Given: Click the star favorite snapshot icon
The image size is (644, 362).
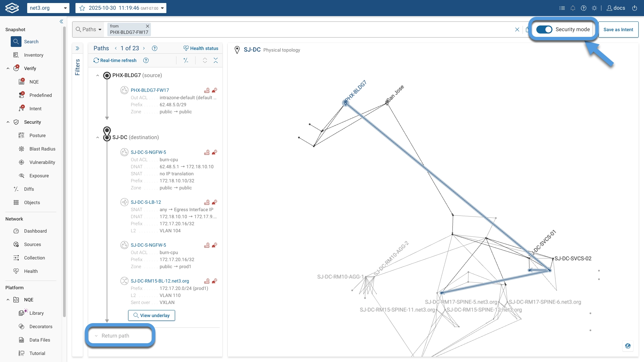Looking at the screenshot, I should pos(82,8).
